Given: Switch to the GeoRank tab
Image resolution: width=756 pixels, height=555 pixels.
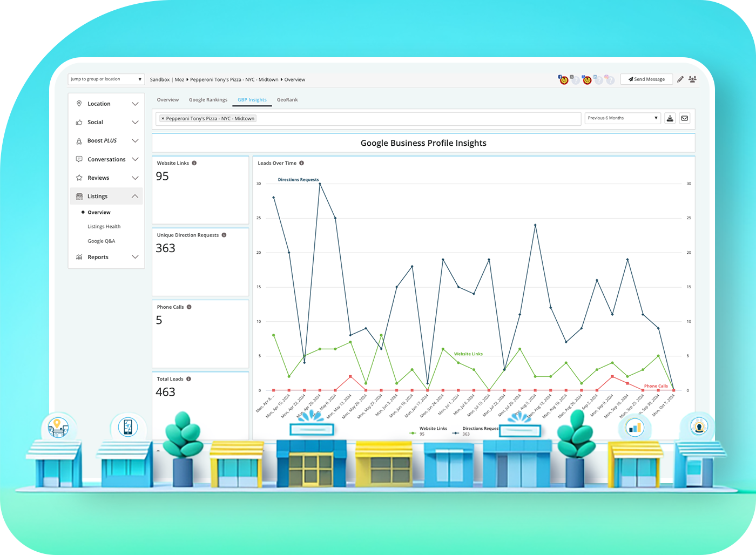Looking at the screenshot, I should [287, 100].
